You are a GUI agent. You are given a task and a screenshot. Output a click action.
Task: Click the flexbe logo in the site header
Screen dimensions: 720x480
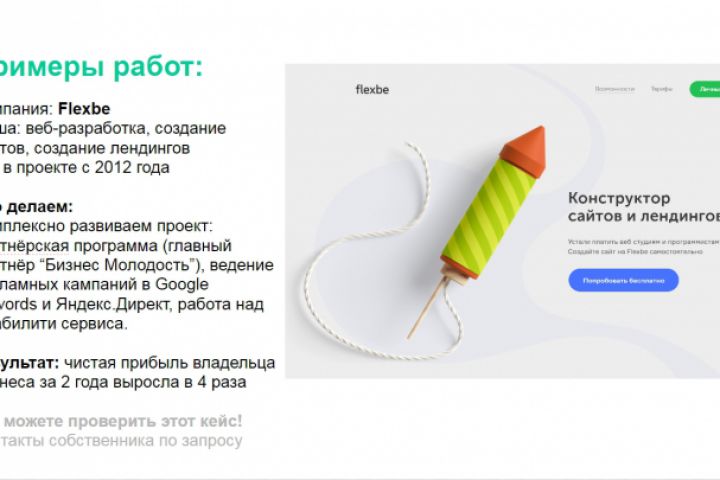[372, 90]
